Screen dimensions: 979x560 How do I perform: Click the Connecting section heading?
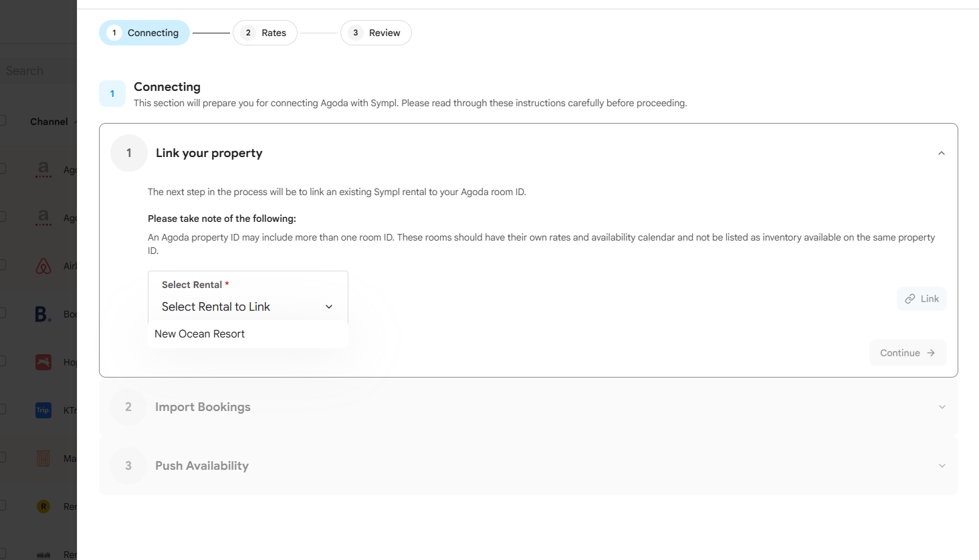pyautogui.click(x=167, y=87)
